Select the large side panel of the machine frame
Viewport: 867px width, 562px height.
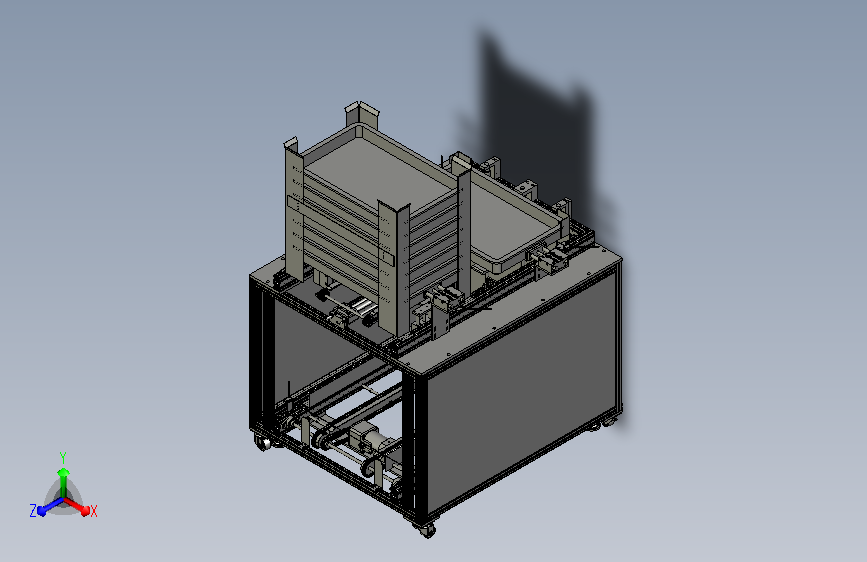click(520, 389)
